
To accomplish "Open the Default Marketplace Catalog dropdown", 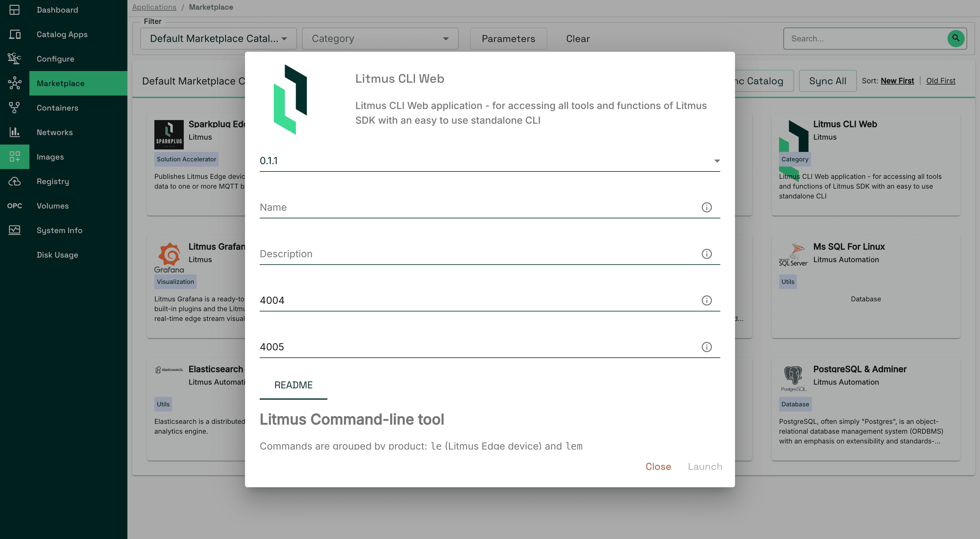I will pyautogui.click(x=218, y=38).
